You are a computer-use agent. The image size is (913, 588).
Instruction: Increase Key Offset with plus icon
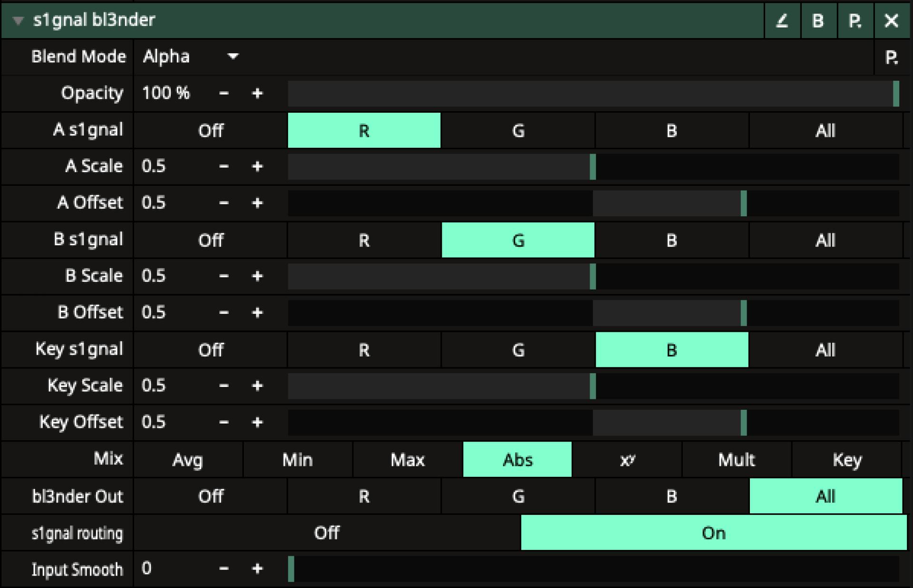257,422
